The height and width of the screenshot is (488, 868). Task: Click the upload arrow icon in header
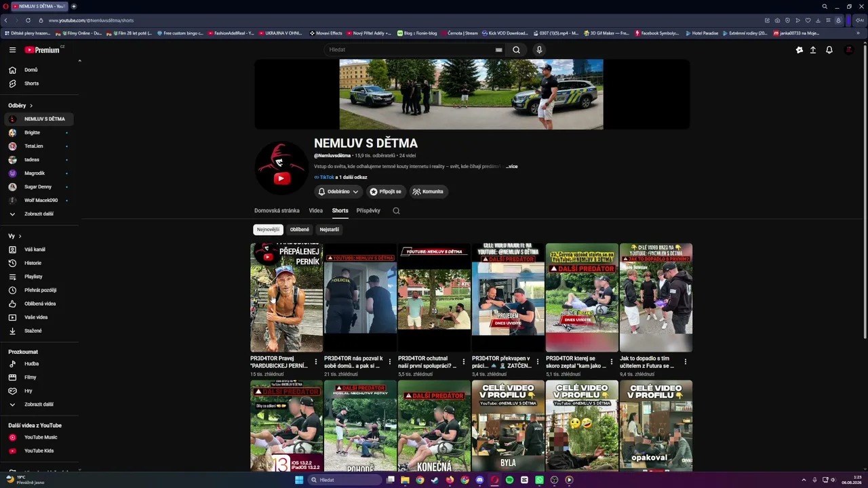813,49
